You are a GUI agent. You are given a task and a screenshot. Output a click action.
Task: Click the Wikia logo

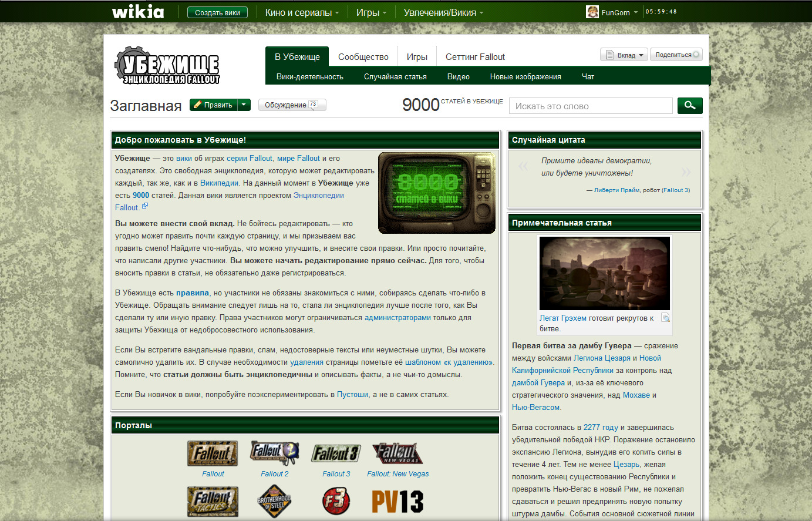[138, 12]
